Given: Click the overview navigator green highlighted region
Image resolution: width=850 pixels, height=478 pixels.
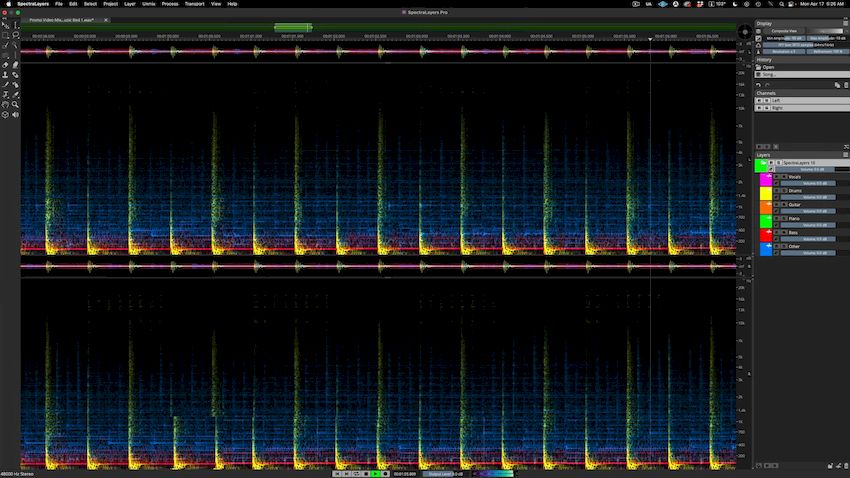Looking at the screenshot, I should point(293,27).
